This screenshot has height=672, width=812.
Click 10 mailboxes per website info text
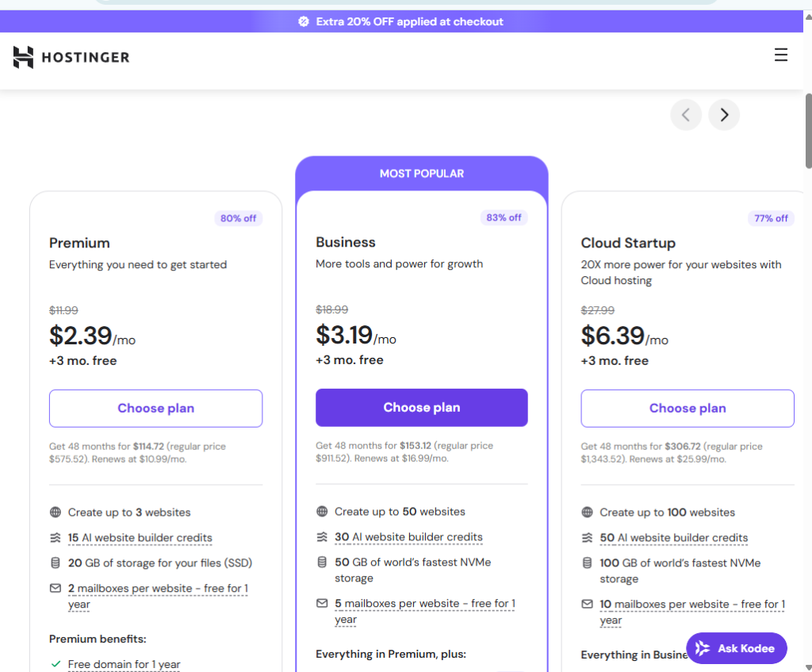[x=692, y=612]
